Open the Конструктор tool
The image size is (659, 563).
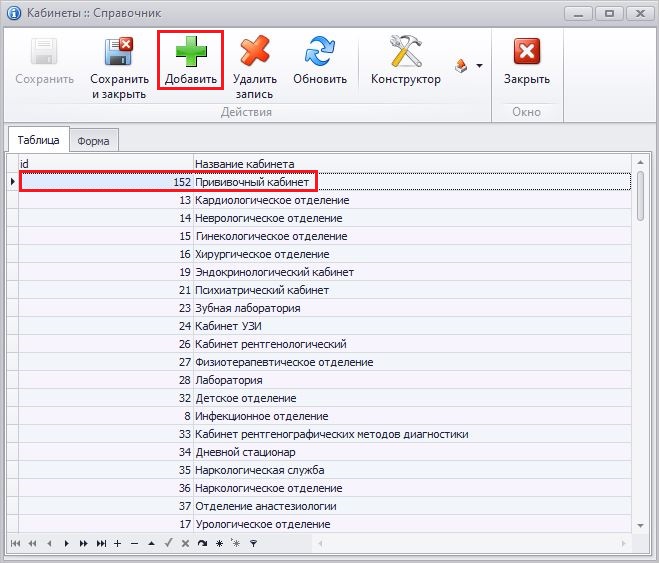click(x=405, y=54)
